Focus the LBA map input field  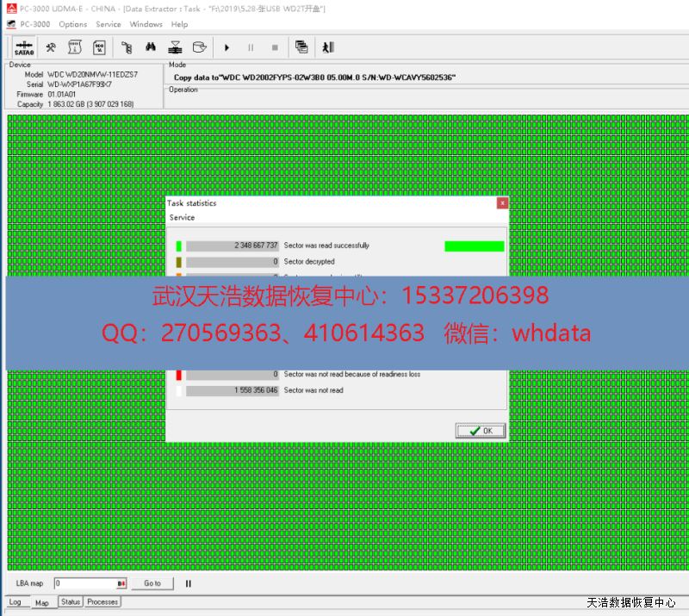pos(90,583)
